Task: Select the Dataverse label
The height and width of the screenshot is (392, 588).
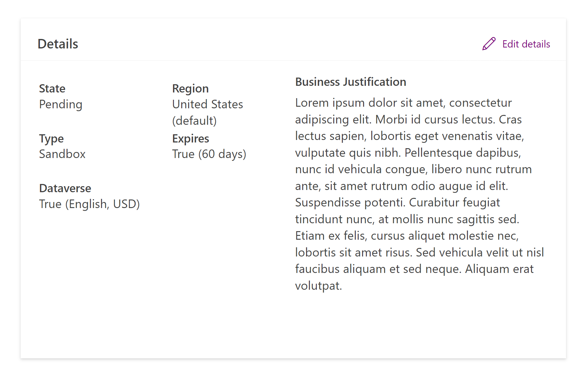Action: click(65, 188)
